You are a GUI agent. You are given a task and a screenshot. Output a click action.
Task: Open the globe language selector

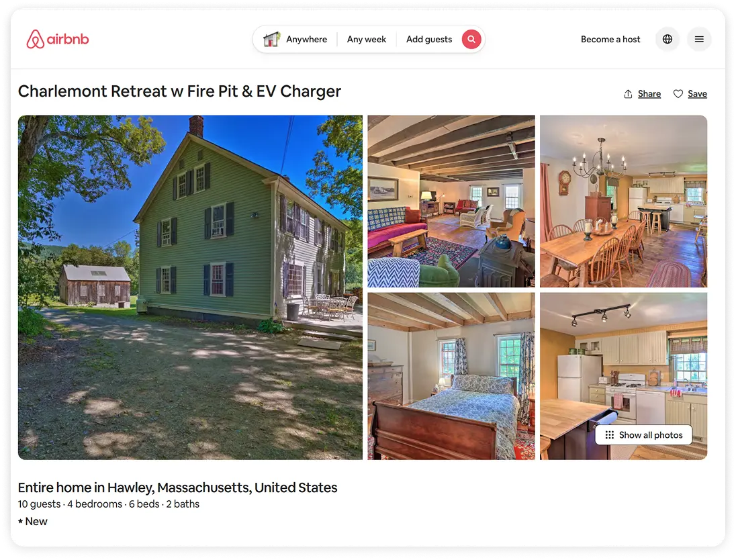tap(667, 39)
